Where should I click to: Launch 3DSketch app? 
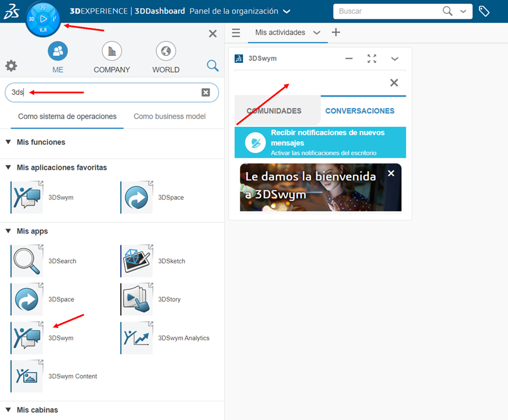point(137,261)
